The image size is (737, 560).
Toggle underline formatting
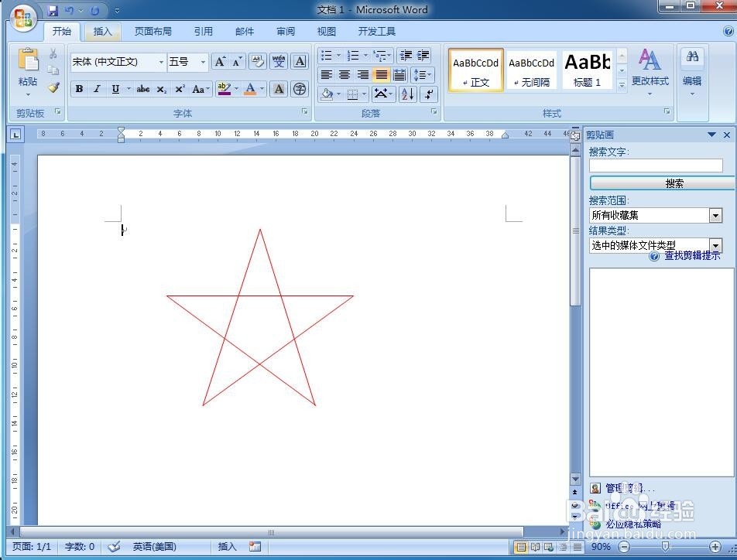click(x=115, y=89)
